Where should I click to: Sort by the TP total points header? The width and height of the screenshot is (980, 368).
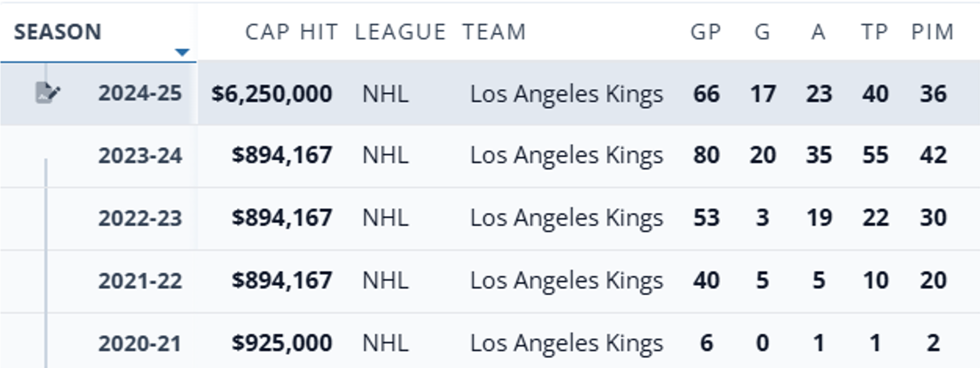[875, 32]
